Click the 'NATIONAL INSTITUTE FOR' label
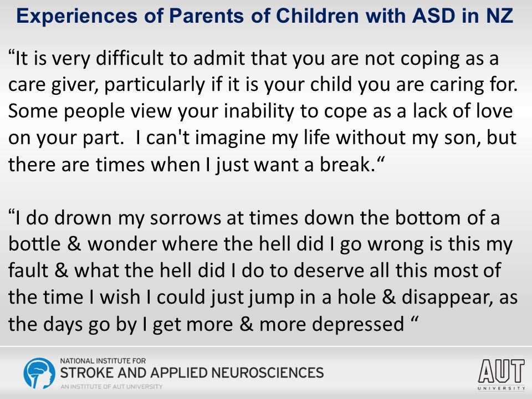This screenshot has height=399, width=532. pos(103,361)
